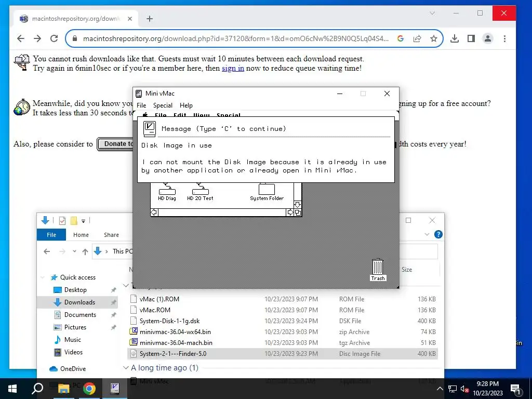Image resolution: width=532 pixels, height=399 pixels.
Task: Toggle Chrome side panel icon
Action: click(471, 38)
